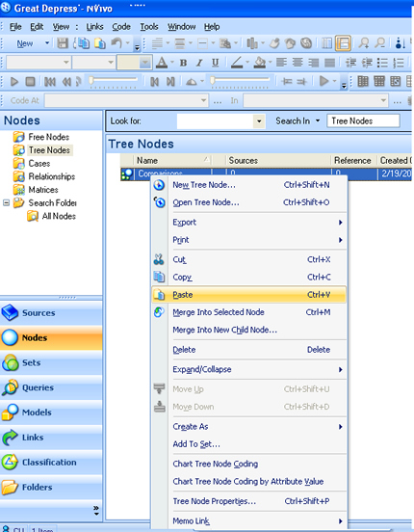This screenshot has width=414, height=532.
Task: Toggle Bold formatting
Action: (184, 63)
